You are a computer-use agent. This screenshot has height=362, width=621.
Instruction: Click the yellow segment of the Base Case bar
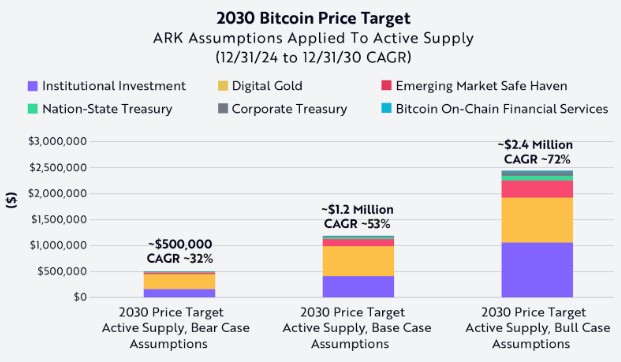(358, 261)
